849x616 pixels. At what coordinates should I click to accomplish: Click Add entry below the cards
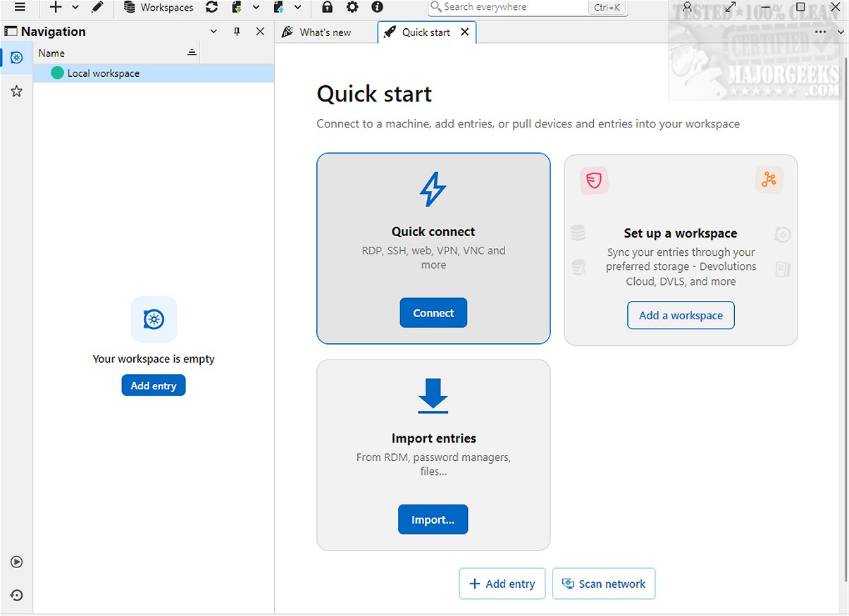[x=502, y=584]
